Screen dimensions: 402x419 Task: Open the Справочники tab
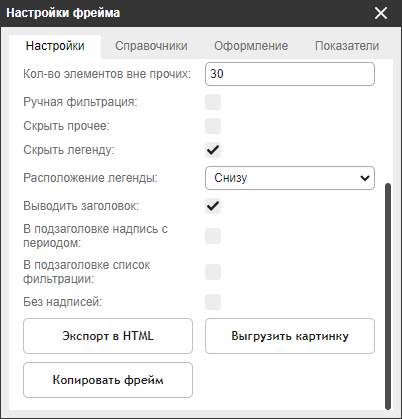click(151, 46)
